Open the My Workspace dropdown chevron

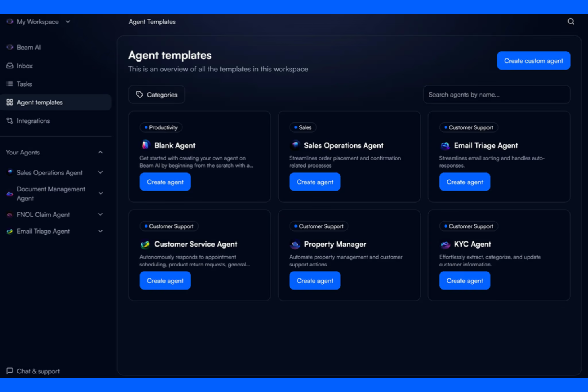(68, 21)
